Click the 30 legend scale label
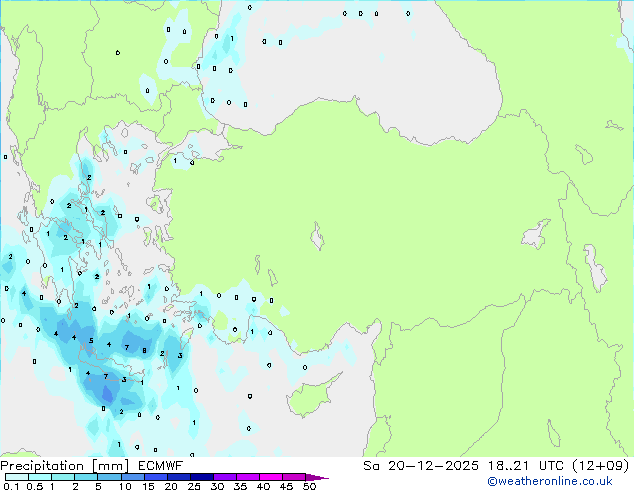Image resolution: width=634 pixels, height=490 pixels. click(217, 486)
